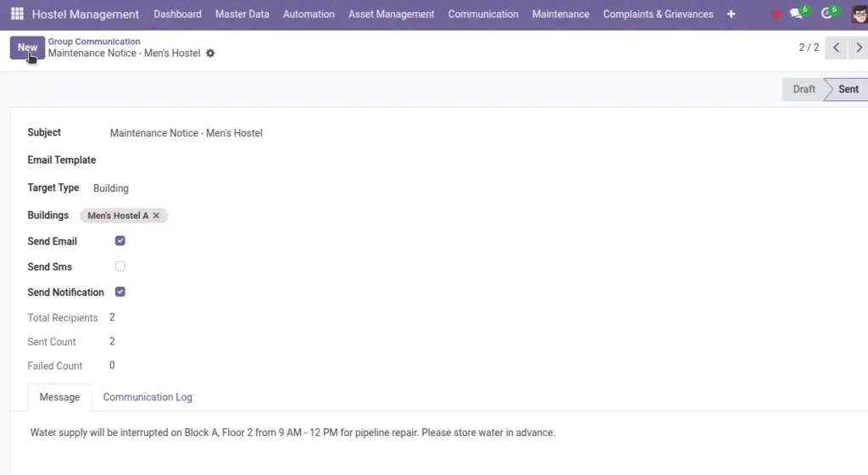Expand the Master Data menu

click(x=242, y=14)
